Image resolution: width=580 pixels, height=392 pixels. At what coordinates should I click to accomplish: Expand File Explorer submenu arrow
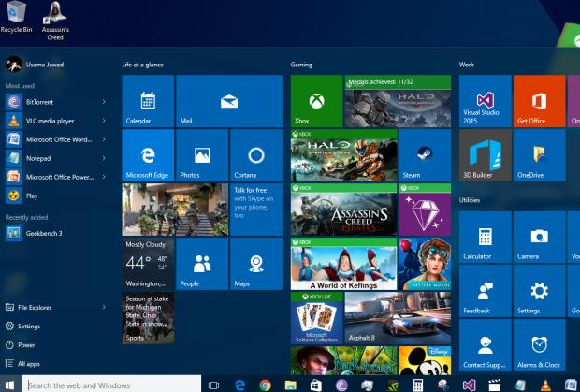coord(104,307)
